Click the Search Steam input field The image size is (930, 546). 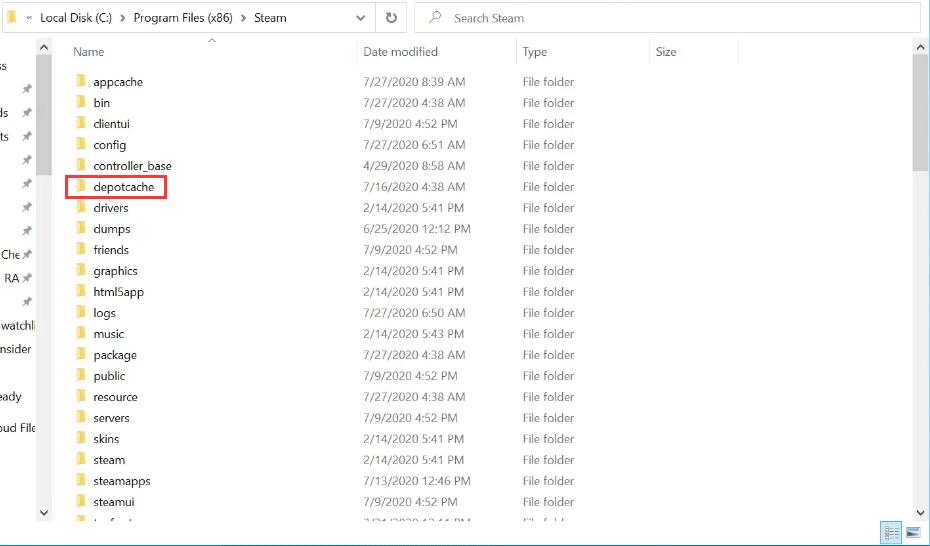click(x=667, y=18)
